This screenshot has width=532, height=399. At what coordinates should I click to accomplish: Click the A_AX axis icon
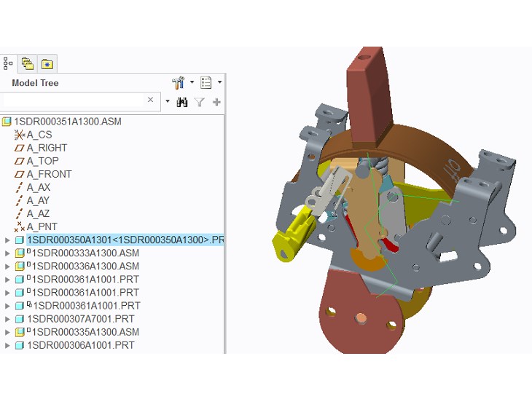click(x=20, y=187)
